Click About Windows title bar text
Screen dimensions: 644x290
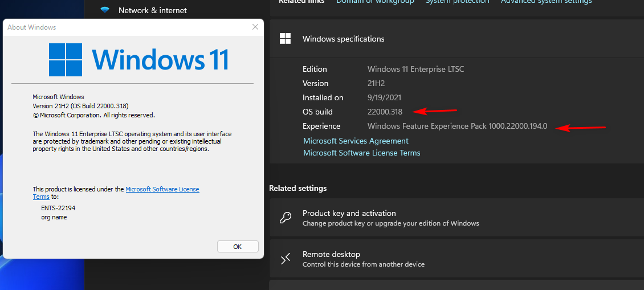click(x=31, y=27)
